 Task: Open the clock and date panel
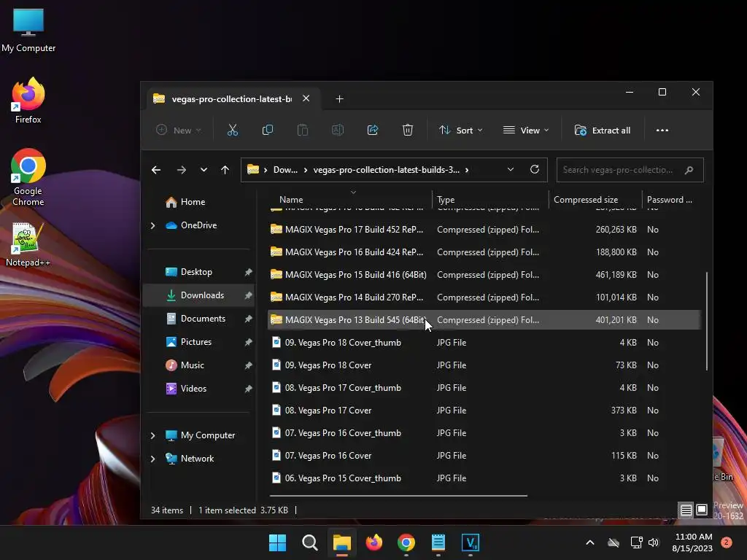[693, 542]
